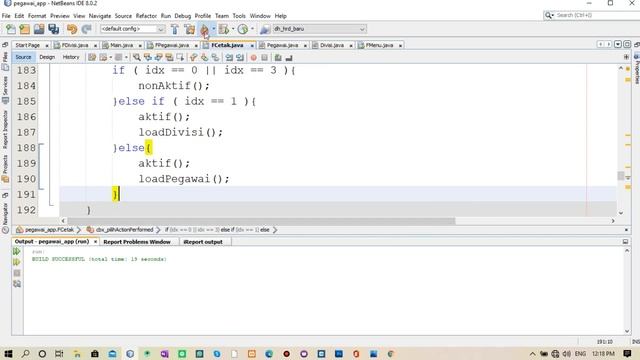Click the Profile Project toolbar icon

click(x=243, y=29)
